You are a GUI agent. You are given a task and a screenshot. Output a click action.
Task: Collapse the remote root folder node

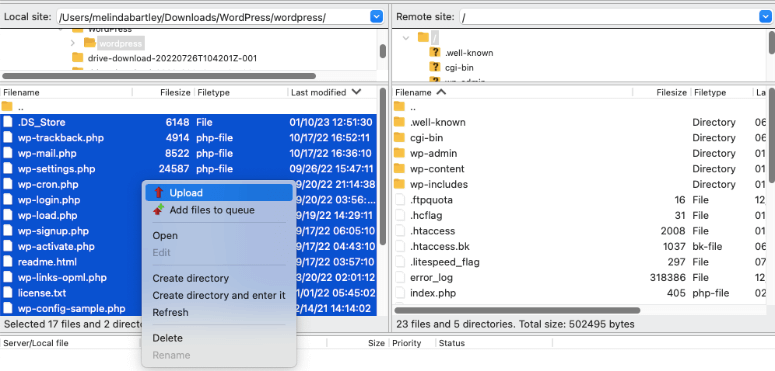pos(406,38)
